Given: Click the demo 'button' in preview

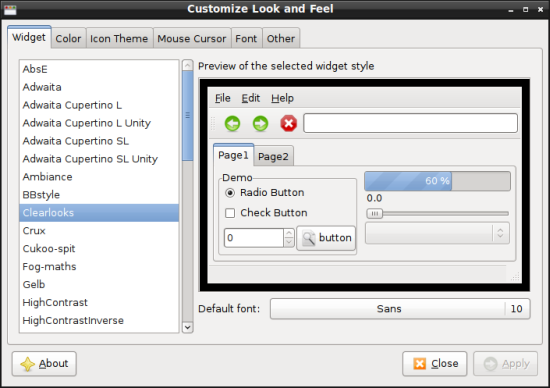Looking at the screenshot, I should 326,238.
